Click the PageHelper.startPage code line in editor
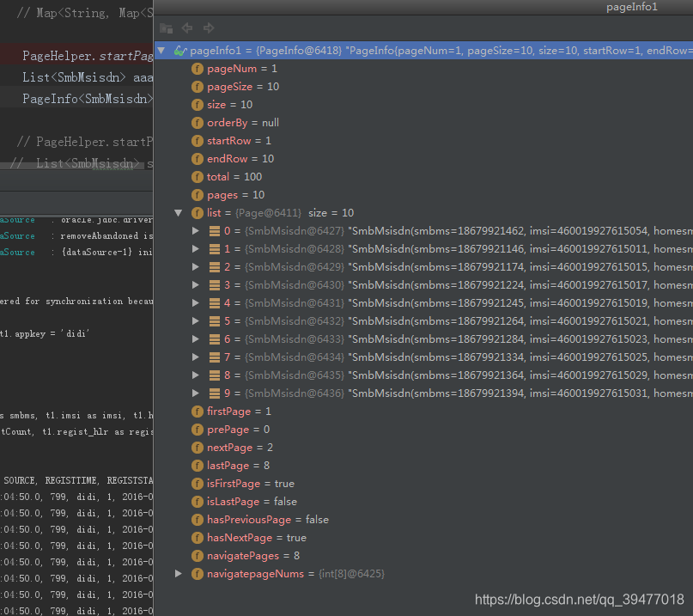Screen dimensions: 693x616 click(88, 56)
